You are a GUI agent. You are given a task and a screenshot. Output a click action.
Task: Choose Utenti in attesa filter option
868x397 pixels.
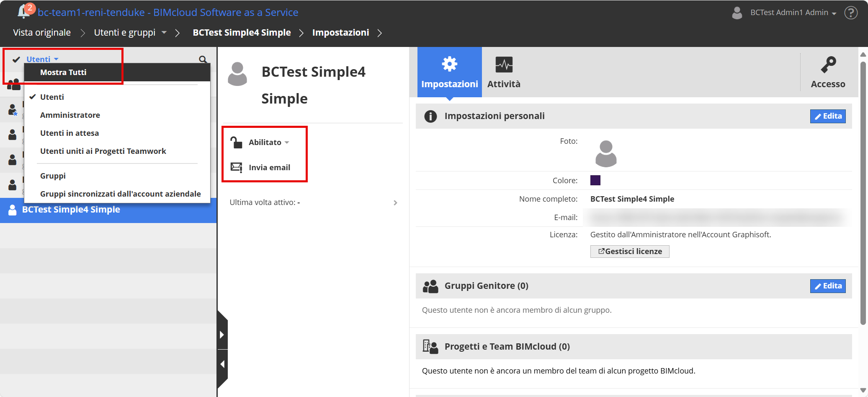[70, 133]
